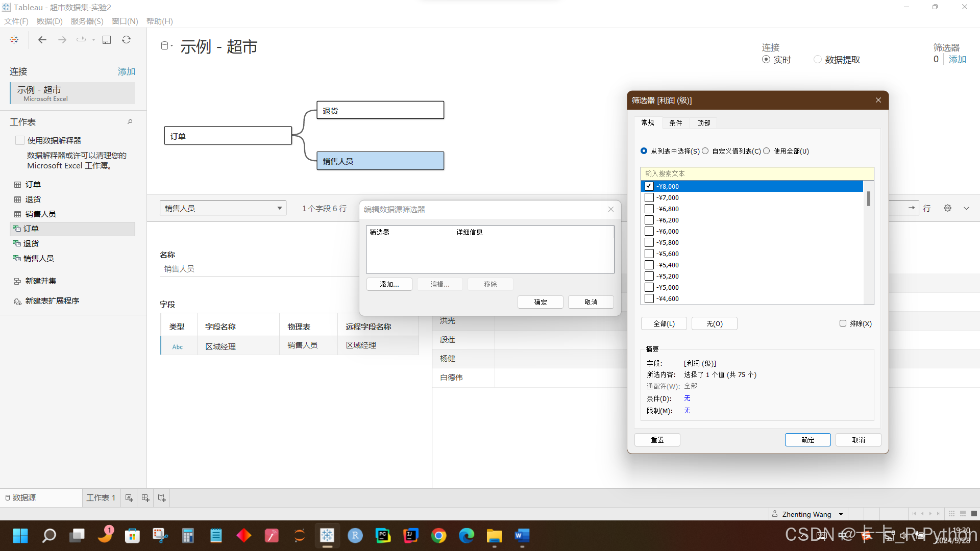980x551 pixels.
Task: Select the 退货 sheet grid icon
Action: click(17, 199)
